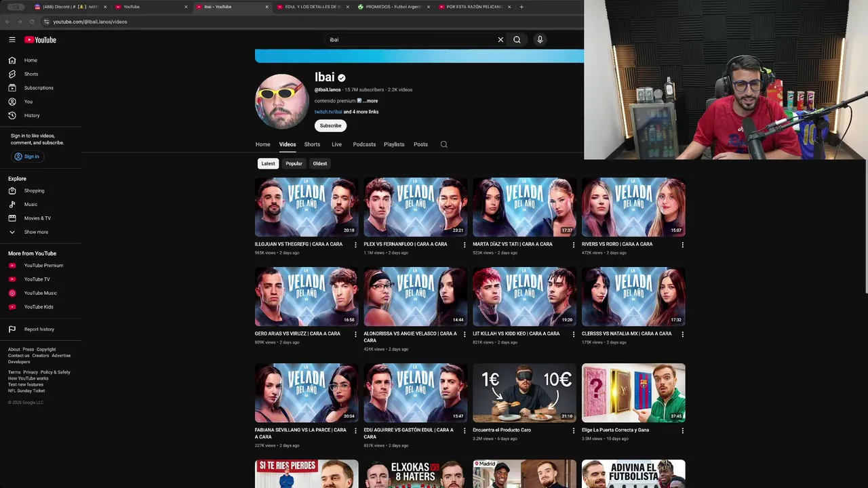Open options menu for PLEX VS FERNANFLOO video
The width and height of the screenshot is (868, 488).
coord(465,245)
